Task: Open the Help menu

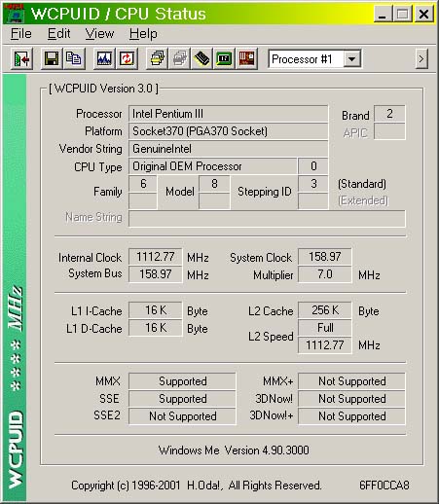Action: 143,34
